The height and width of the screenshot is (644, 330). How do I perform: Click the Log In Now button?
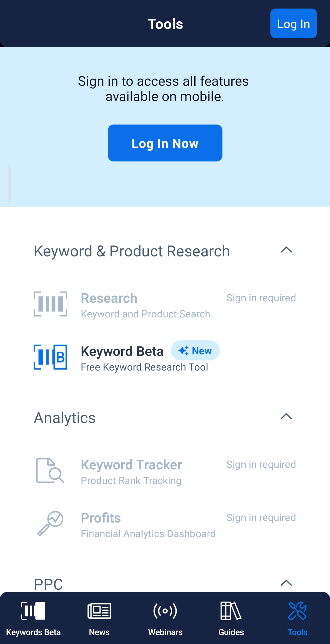(x=165, y=143)
